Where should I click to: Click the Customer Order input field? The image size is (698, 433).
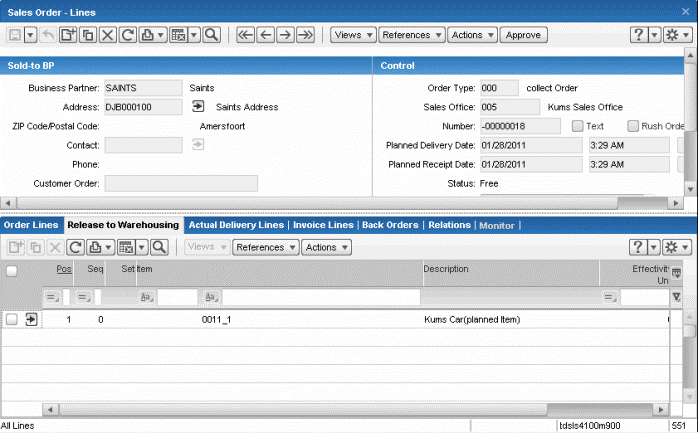tap(181, 183)
